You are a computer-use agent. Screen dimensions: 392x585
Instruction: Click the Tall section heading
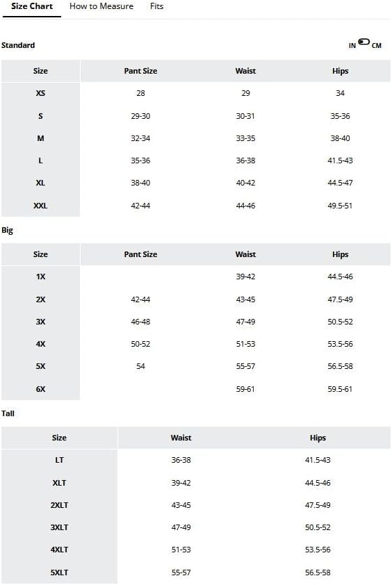click(8, 413)
